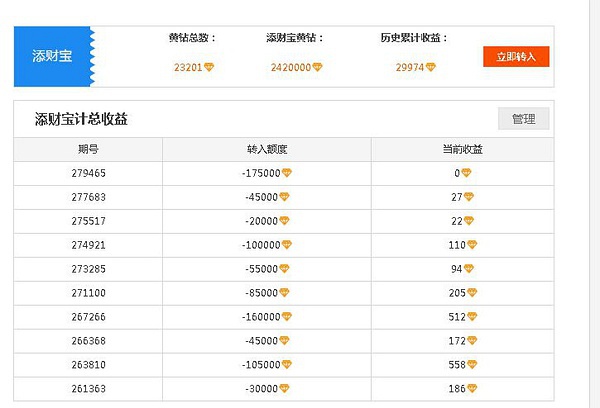Screen dimensions: 600x408
Task: Click the page vertical scrollbar at right edge
Action: click(595, 204)
